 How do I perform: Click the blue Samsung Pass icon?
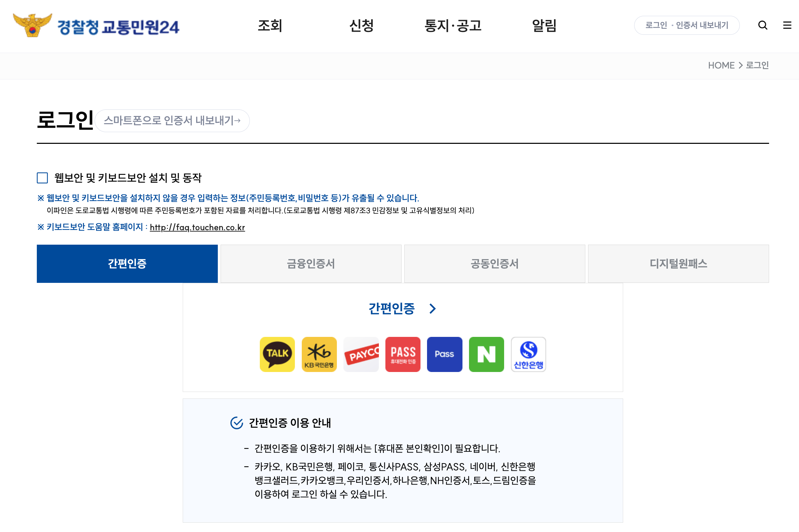445,354
